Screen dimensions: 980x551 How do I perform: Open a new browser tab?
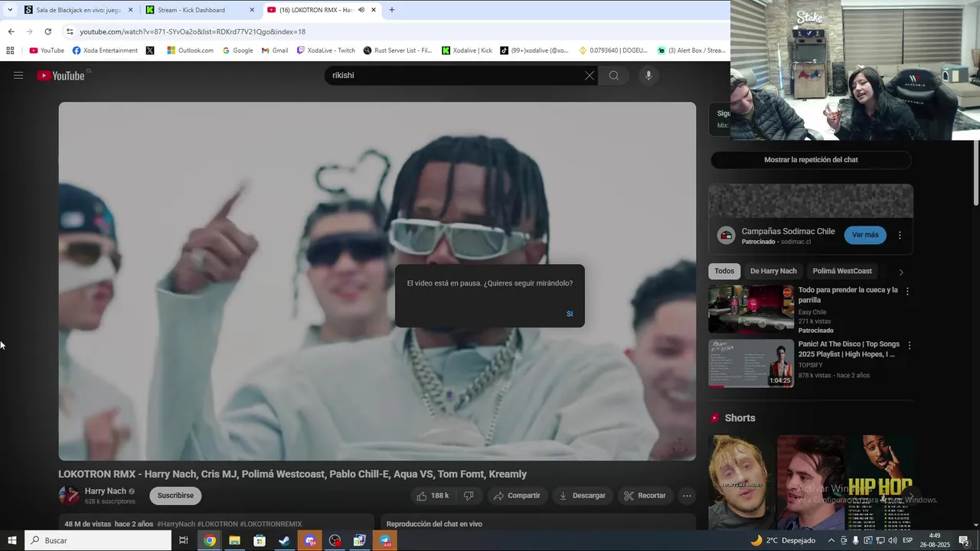coord(392,10)
